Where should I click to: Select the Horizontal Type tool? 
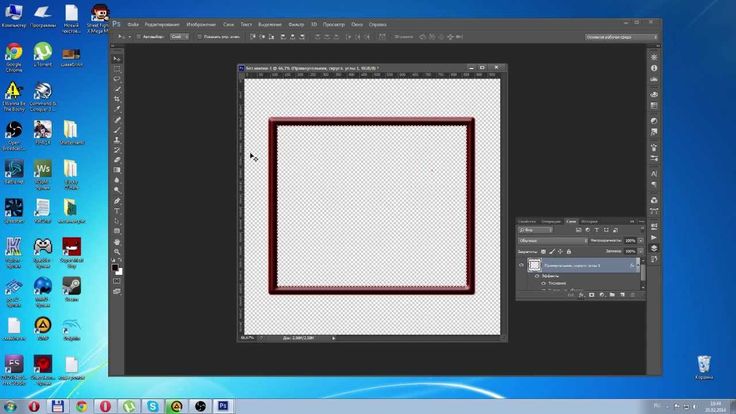(x=117, y=209)
